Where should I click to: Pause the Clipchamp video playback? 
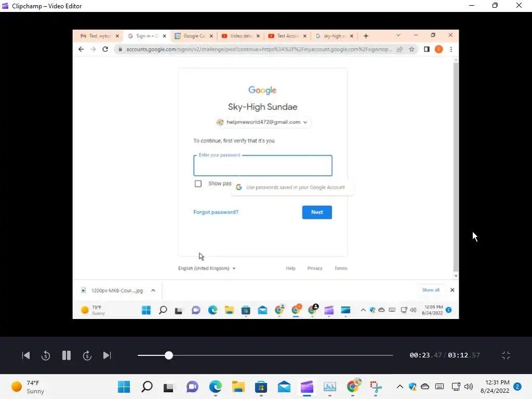(x=66, y=355)
